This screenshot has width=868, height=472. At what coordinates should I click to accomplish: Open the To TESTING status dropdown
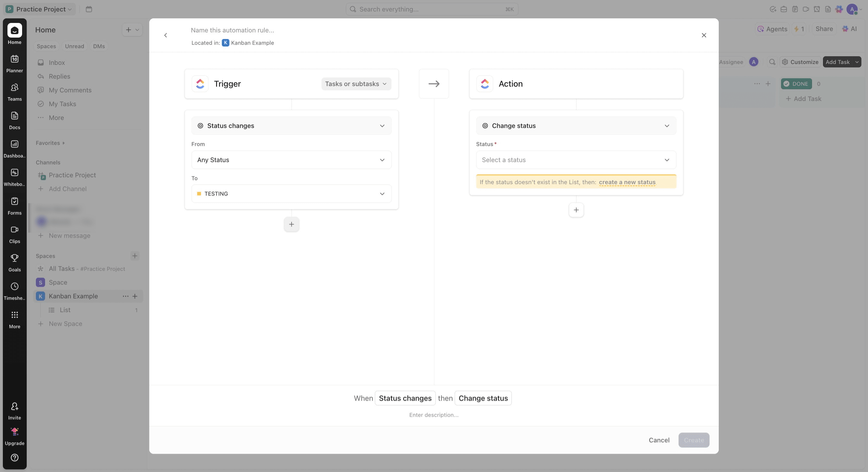tap(291, 194)
